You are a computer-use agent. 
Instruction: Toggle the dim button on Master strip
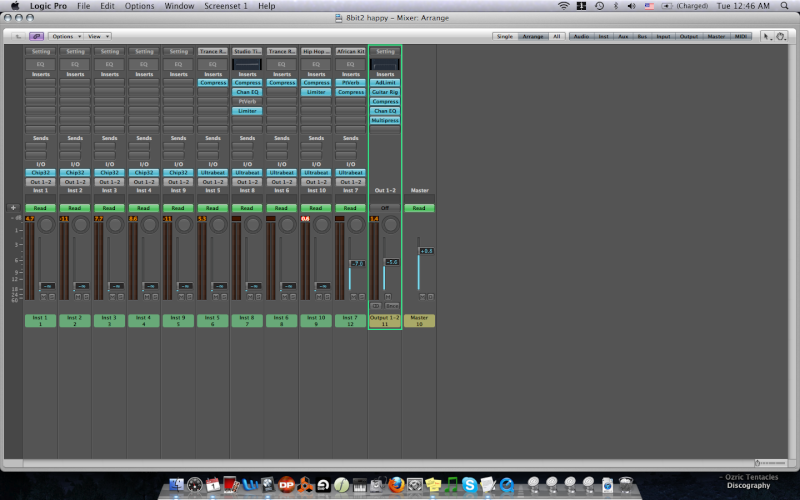(431, 297)
